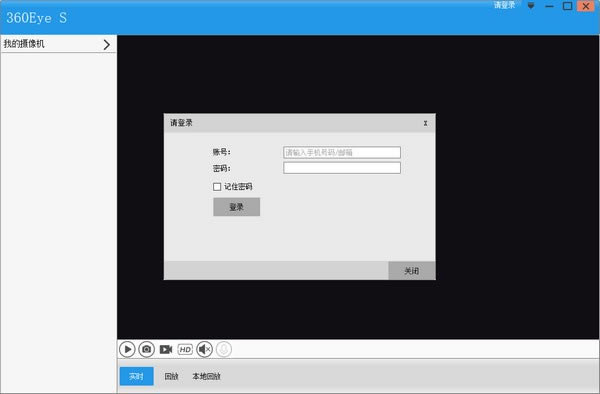Click 请登录 link in title bar

point(504,5)
